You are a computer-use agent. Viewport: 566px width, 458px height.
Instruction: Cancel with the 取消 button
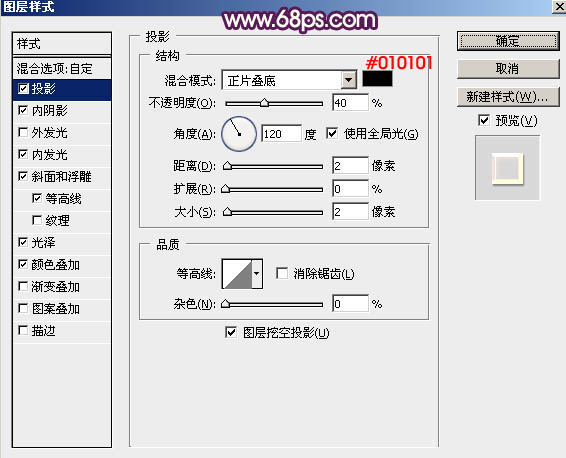(x=508, y=69)
